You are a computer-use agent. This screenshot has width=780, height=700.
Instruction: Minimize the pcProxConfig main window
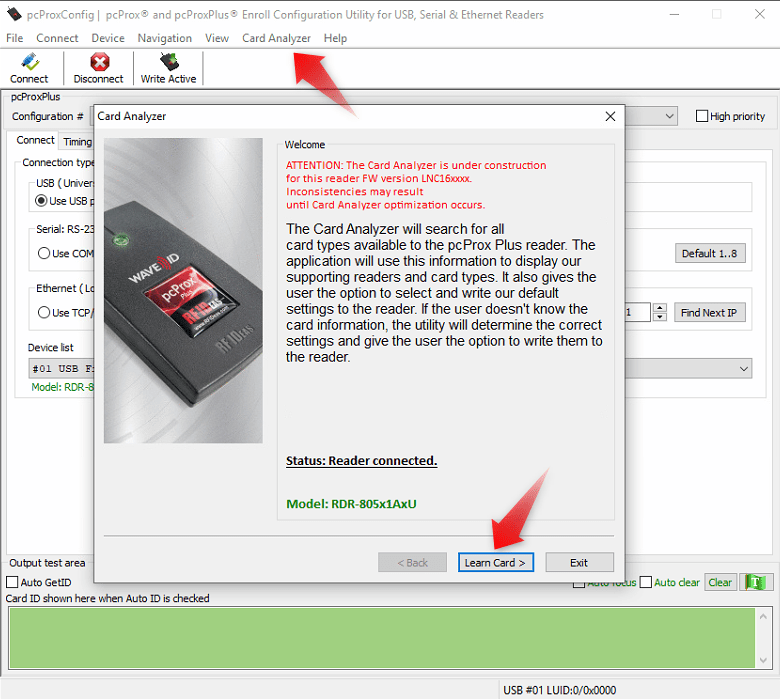pos(674,14)
